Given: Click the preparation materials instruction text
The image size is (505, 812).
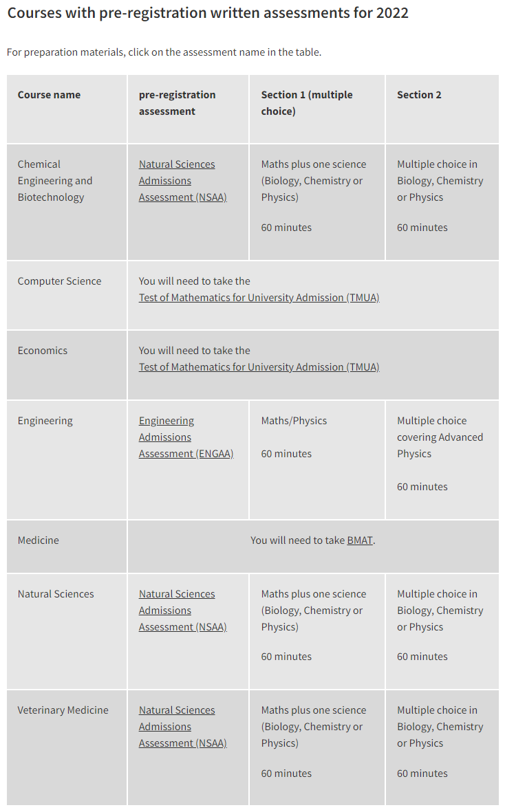Looking at the screenshot, I should point(164,52).
